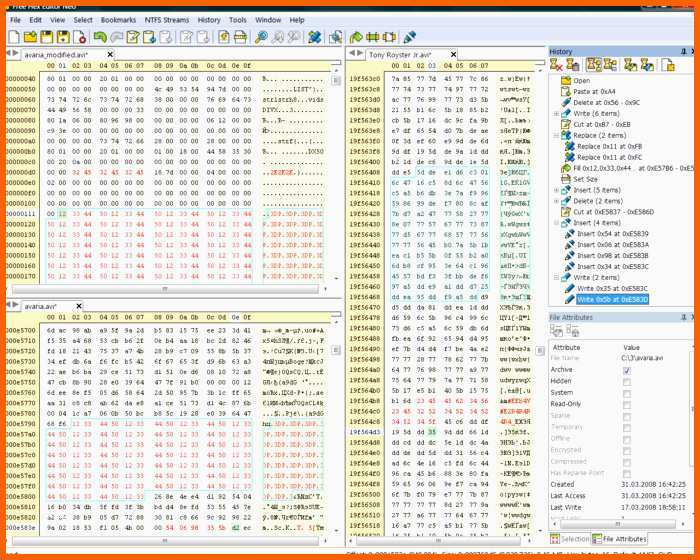This screenshot has height=560, width=700.
Task: Click left tab-scroll arrow beside avaria_modified.avi
Action: tap(8, 53)
